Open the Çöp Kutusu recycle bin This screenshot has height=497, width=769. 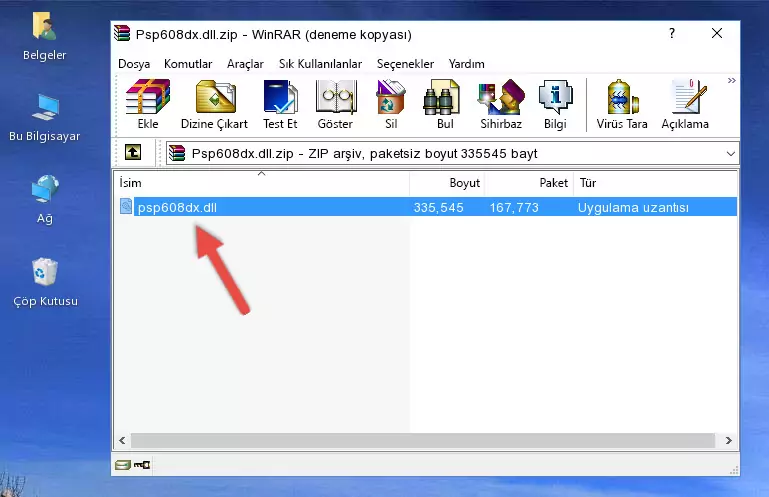click(45, 282)
